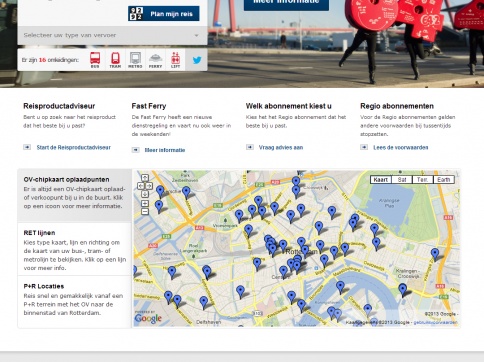Click the Bus disruptions icon

[95, 60]
